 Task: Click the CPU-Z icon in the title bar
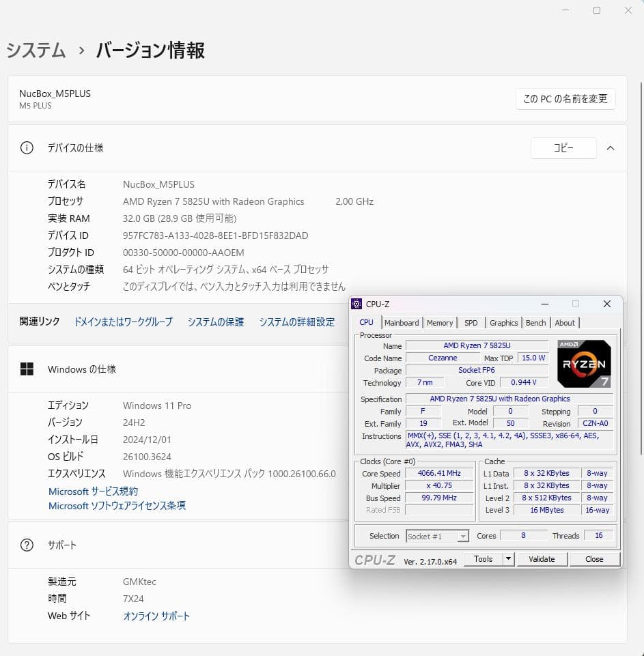click(x=357, y=304)
